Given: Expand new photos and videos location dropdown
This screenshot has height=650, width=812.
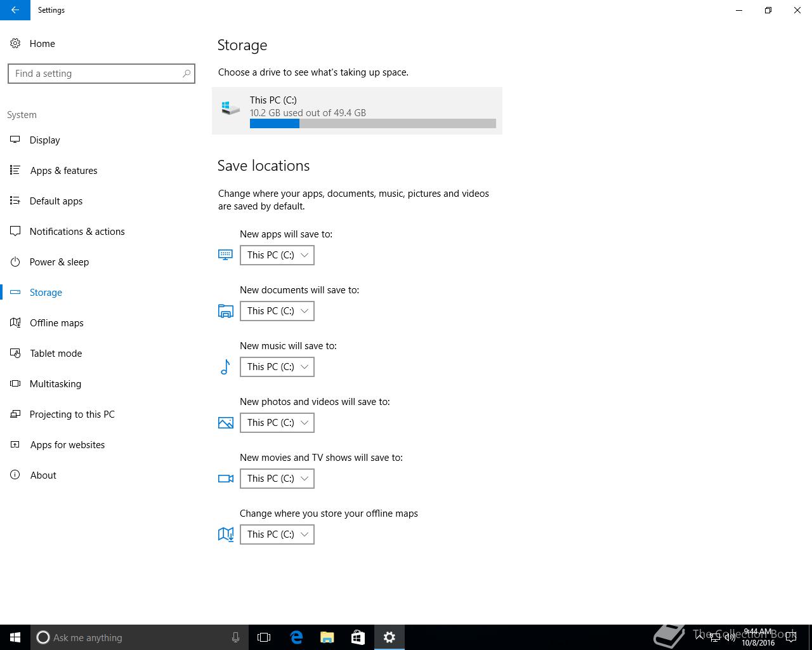Looking at the screenshot, I should pos(277,423).
